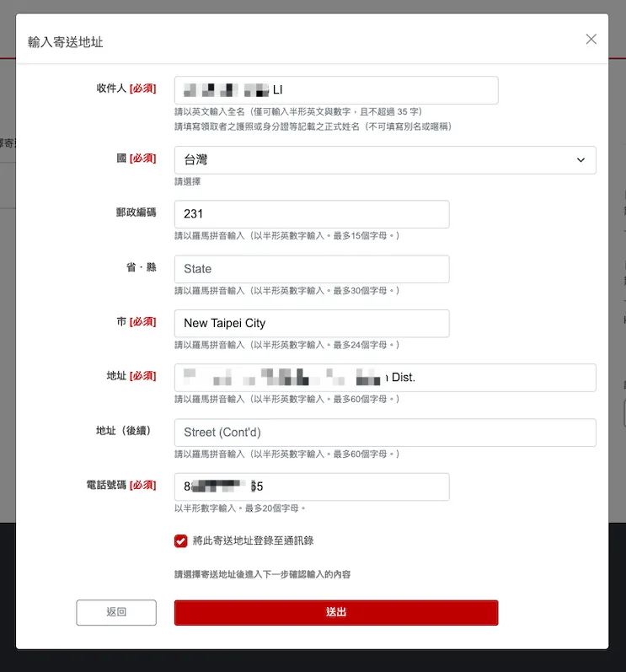The image size is (626, 672).
Task: Click the State input field
Action: (x=311, y=269)
